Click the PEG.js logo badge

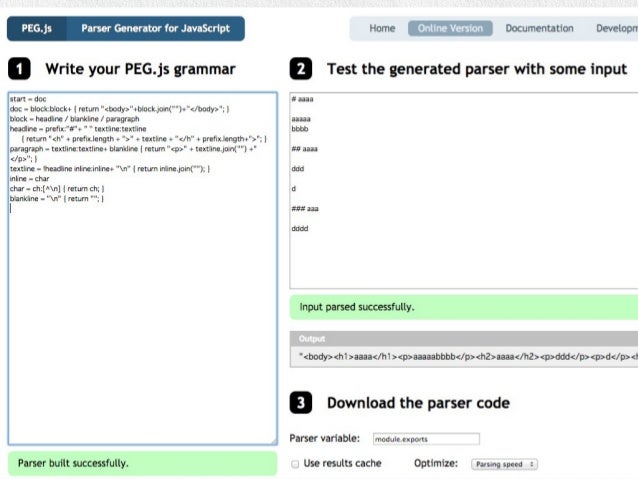37,28
